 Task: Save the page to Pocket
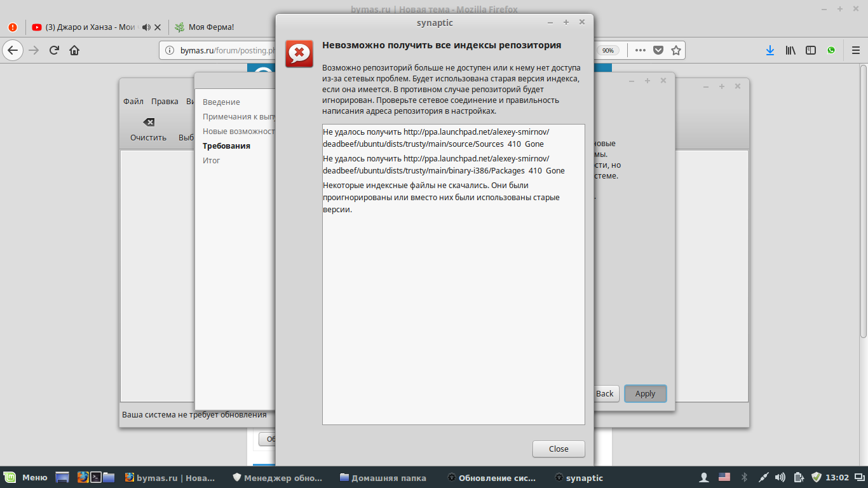click(x=658, y=50)
